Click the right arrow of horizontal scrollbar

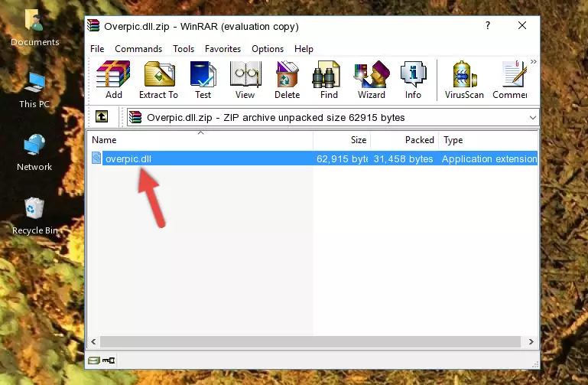click(531, 341)
